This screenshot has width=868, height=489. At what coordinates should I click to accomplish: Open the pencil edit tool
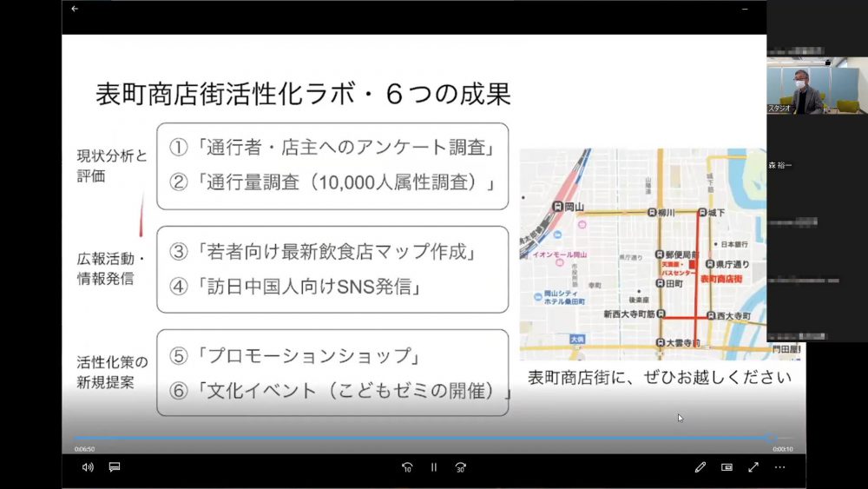pos(700,467)
